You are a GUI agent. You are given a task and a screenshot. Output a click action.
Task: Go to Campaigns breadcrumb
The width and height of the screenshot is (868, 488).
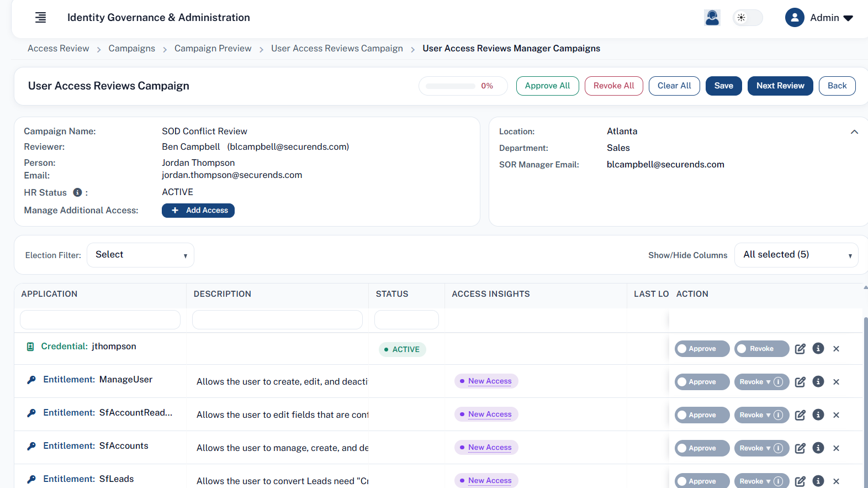coord(131,49)
